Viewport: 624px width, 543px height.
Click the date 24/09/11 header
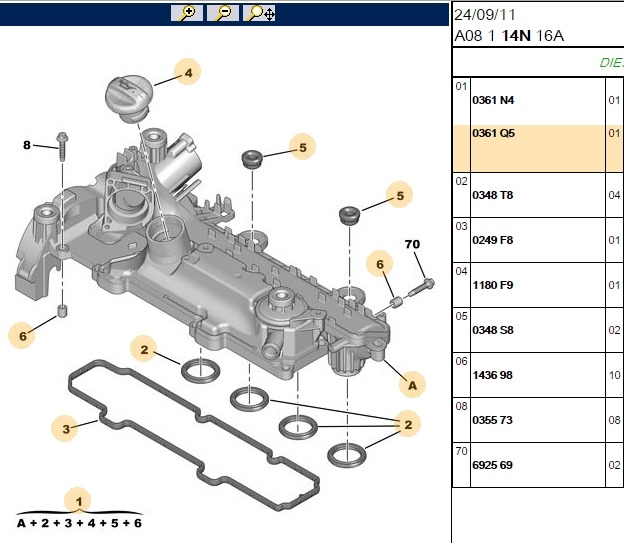(485, 15)
